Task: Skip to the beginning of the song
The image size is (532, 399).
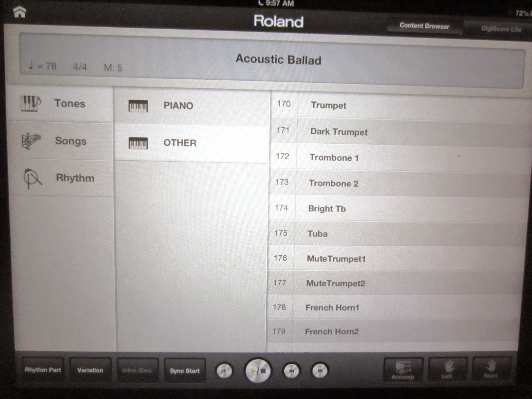Action: 224,371
